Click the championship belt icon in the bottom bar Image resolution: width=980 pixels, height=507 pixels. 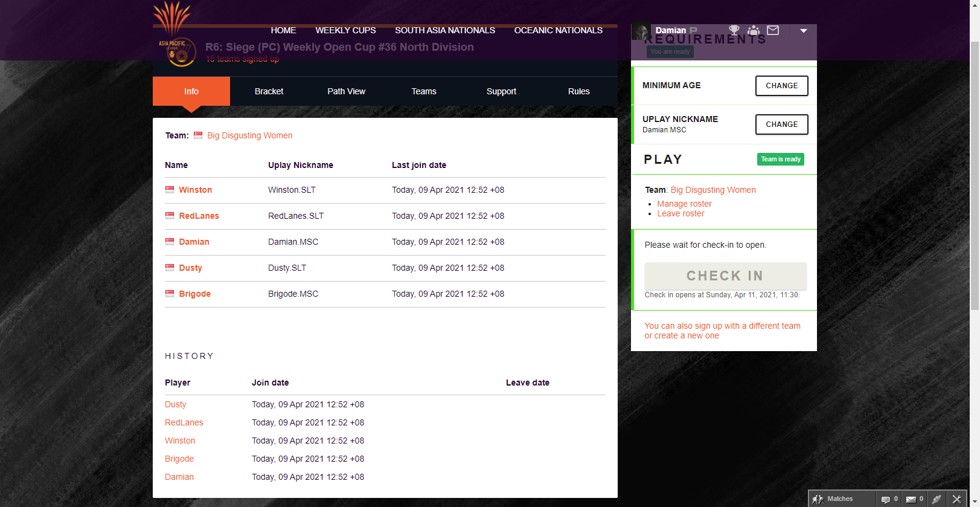[936, 499]
